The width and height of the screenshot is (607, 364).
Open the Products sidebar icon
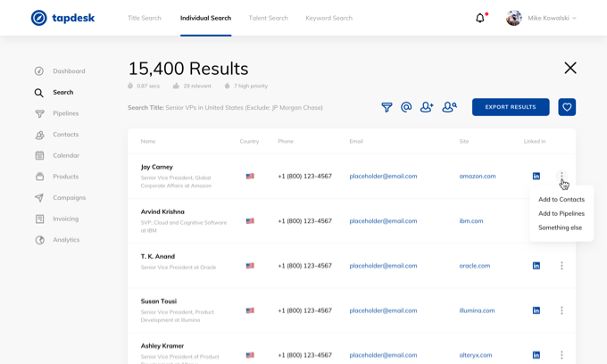coord(39,177)
